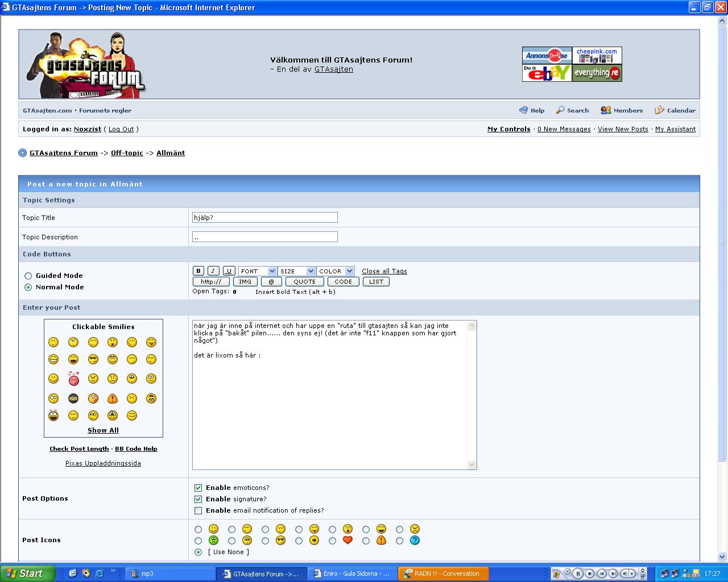Insert the winking smiley
Viewport: 728px width, 582px height.
[132, 342]
